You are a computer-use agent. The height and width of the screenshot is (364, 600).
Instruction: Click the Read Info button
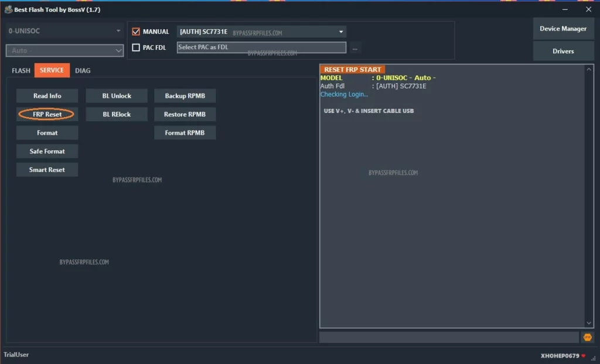click(x=47, y=96)
